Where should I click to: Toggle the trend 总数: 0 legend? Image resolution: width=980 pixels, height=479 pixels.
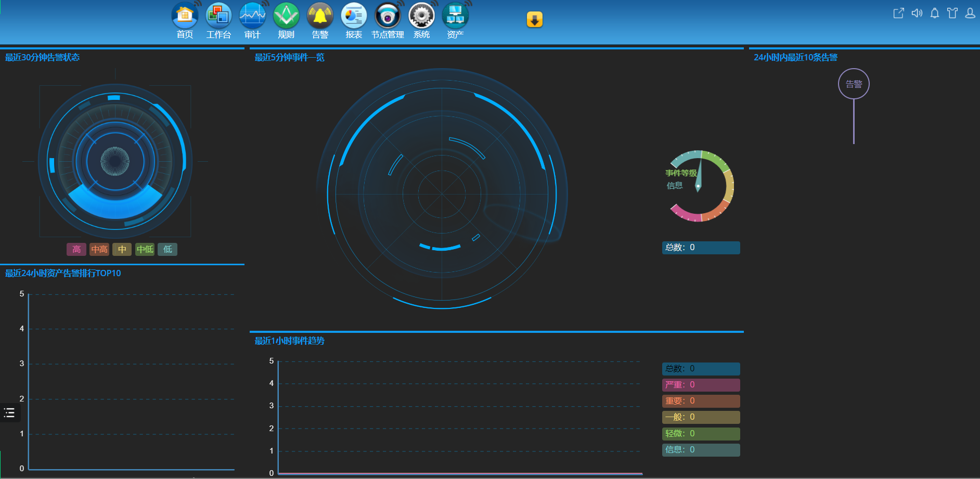pyautogui.click(x=701, y=369)
